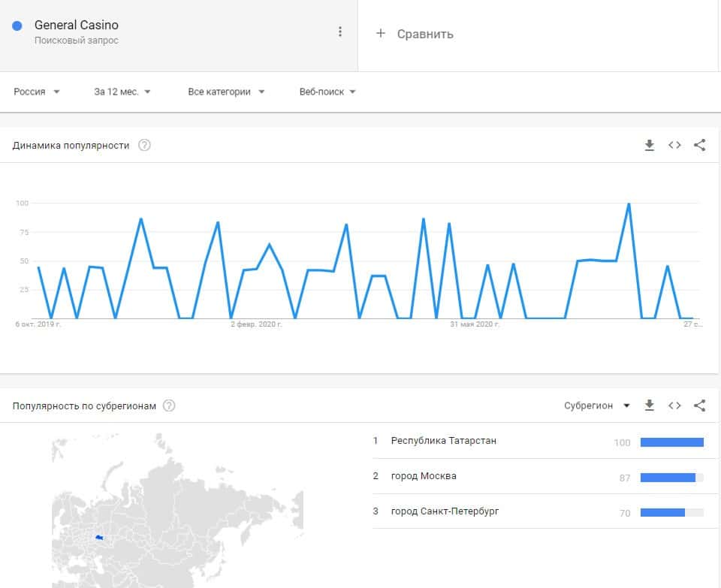721x588 pixels.
Task: Click the blue General Casino color dot
Action: pyautogui.click(x=17, y=26)
